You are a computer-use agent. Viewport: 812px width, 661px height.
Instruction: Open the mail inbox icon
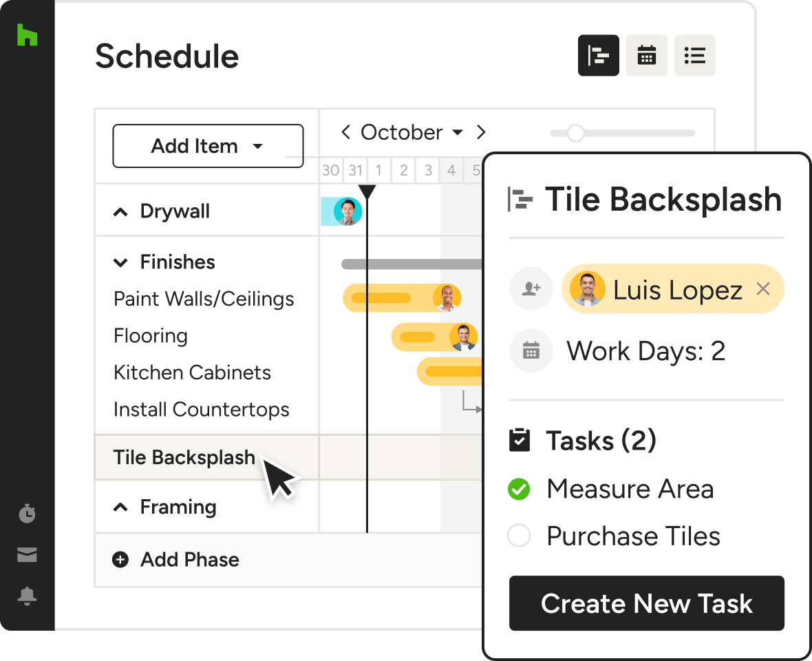27,554
